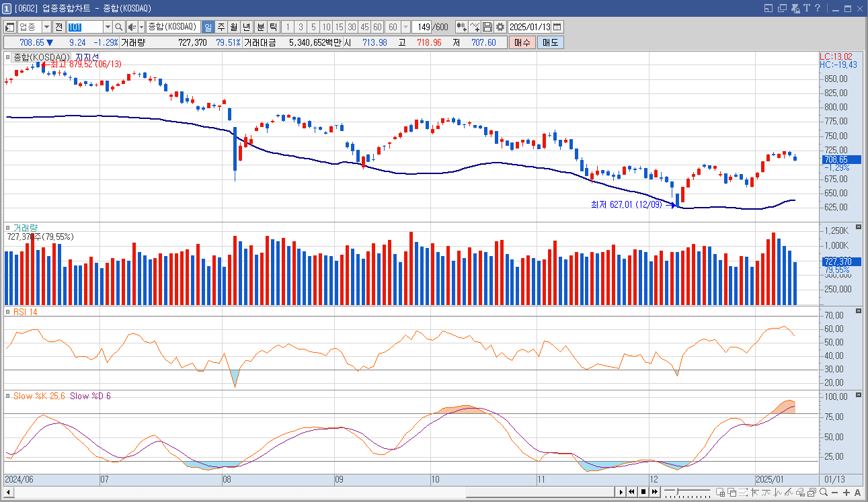Click the 종합(KOSDAQ) name field

click(172, 27)
